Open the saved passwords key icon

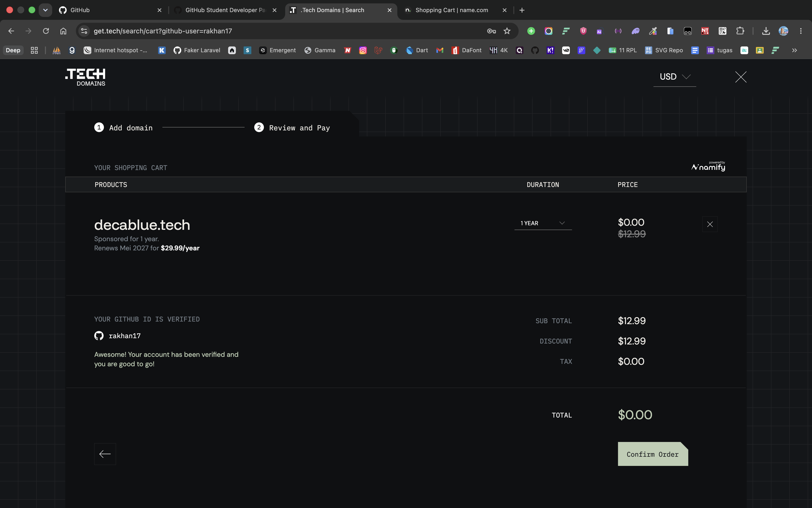(x=491, y=31)
